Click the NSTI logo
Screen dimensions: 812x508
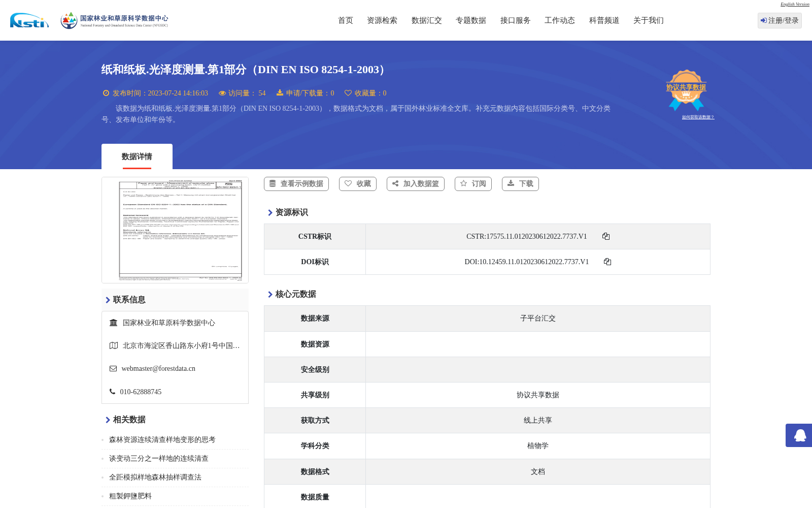coord(29,20)
